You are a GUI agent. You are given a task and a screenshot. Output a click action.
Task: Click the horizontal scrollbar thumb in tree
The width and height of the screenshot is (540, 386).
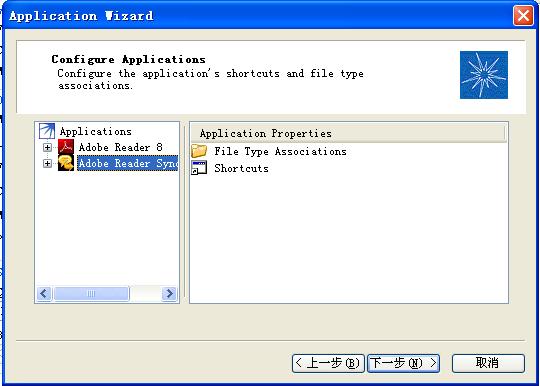click(x=91, y=294)
